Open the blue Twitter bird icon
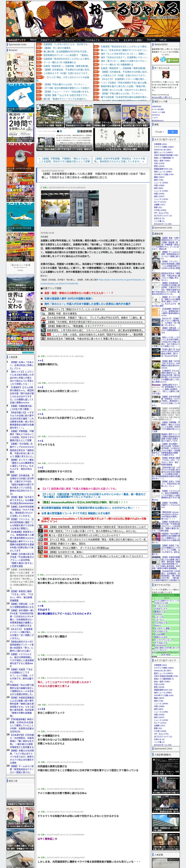 (x=163, y=59)
